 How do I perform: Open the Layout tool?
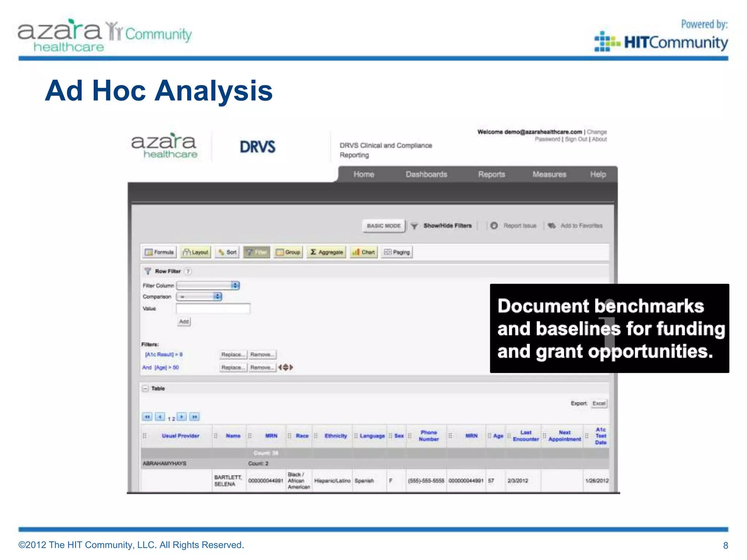[196, 252]
